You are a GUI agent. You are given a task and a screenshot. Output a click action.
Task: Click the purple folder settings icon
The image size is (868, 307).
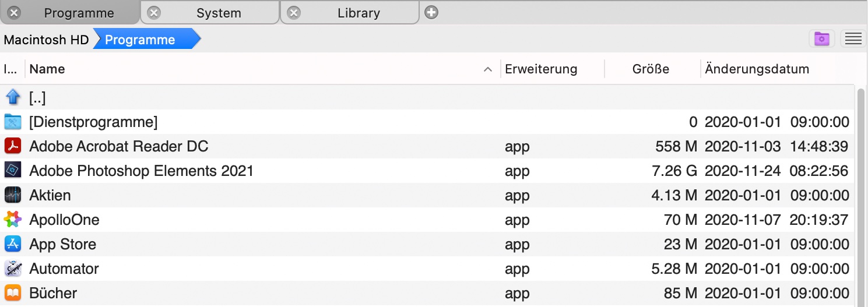tap(822, 39)
